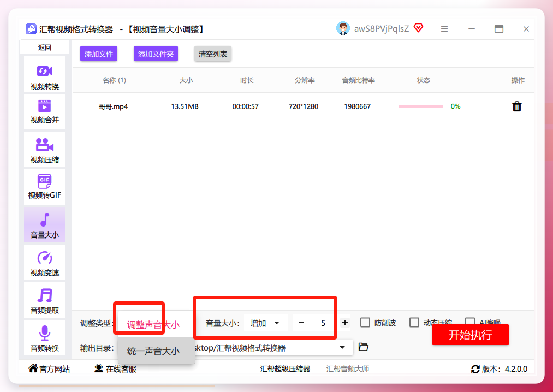Click the 时长 column header
The image size is (553, 392).
pyautogui.click(x=247, y=80)
